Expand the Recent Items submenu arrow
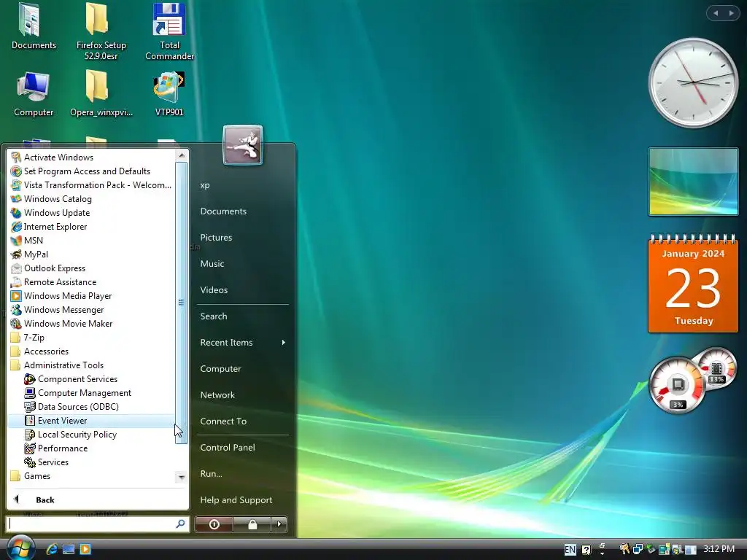 pos(284,343)
